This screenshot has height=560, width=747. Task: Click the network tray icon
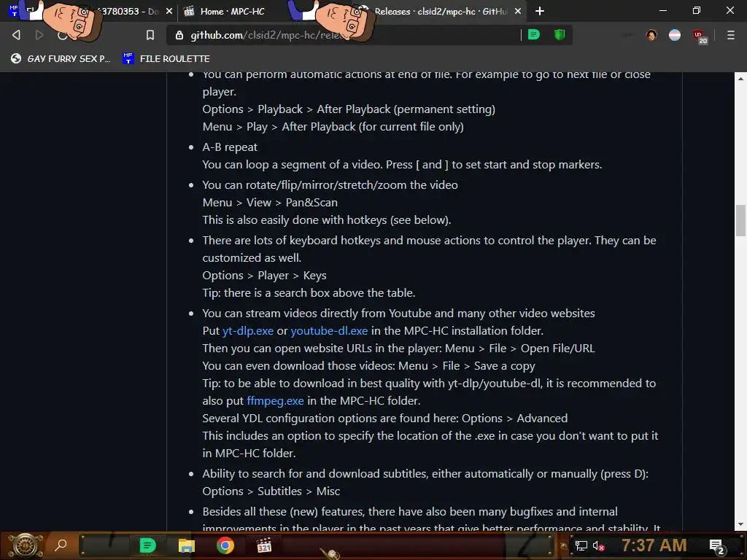click(x=581, y=545)
